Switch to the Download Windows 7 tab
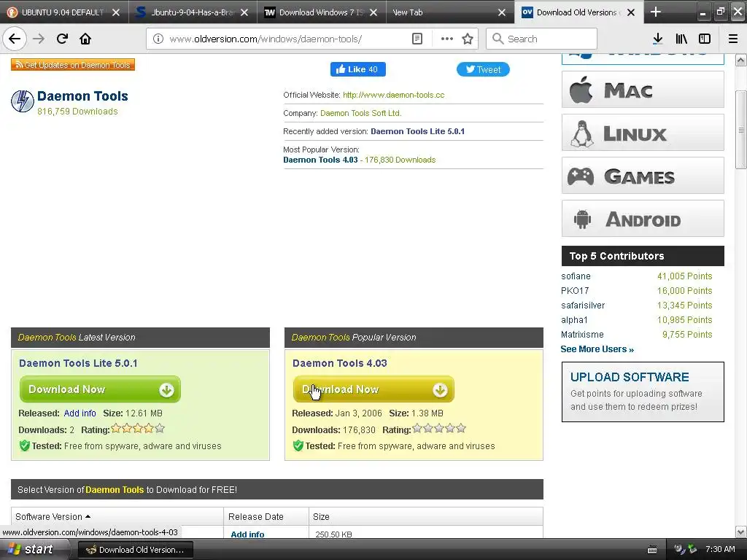The height and width of the screenshot is (560, 747). pos(322,12)
